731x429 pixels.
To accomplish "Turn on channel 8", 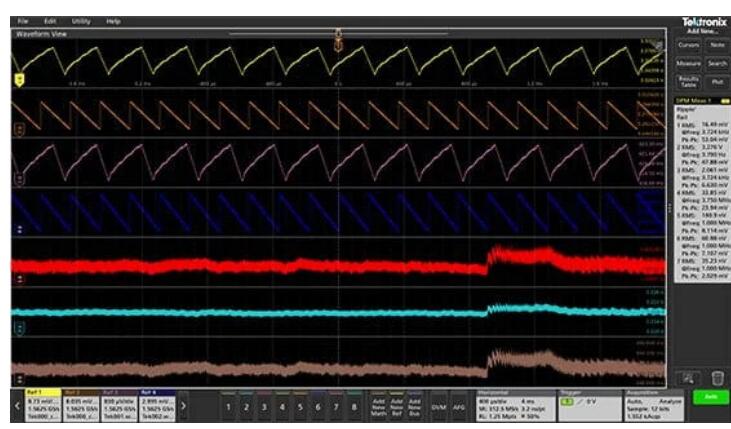I will click(354, 407).
